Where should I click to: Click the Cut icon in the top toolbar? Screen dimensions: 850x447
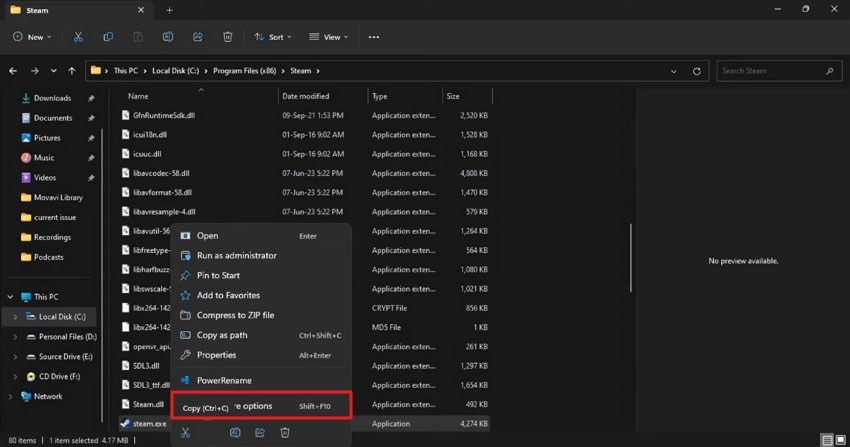[x=78, y=37]
